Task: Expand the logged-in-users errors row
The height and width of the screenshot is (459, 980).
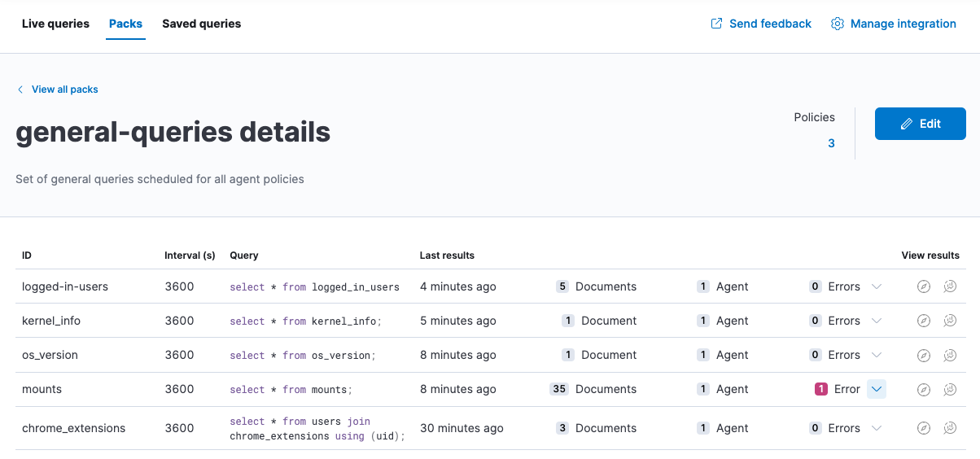Action: tap(877, 286)
